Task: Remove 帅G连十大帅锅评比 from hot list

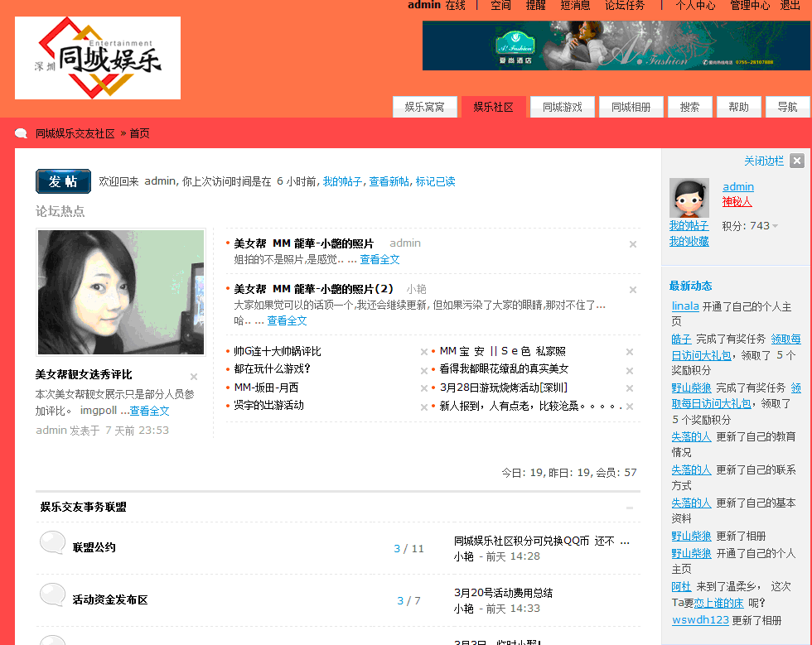Action: pyautogui.click(x=424, y=352)
